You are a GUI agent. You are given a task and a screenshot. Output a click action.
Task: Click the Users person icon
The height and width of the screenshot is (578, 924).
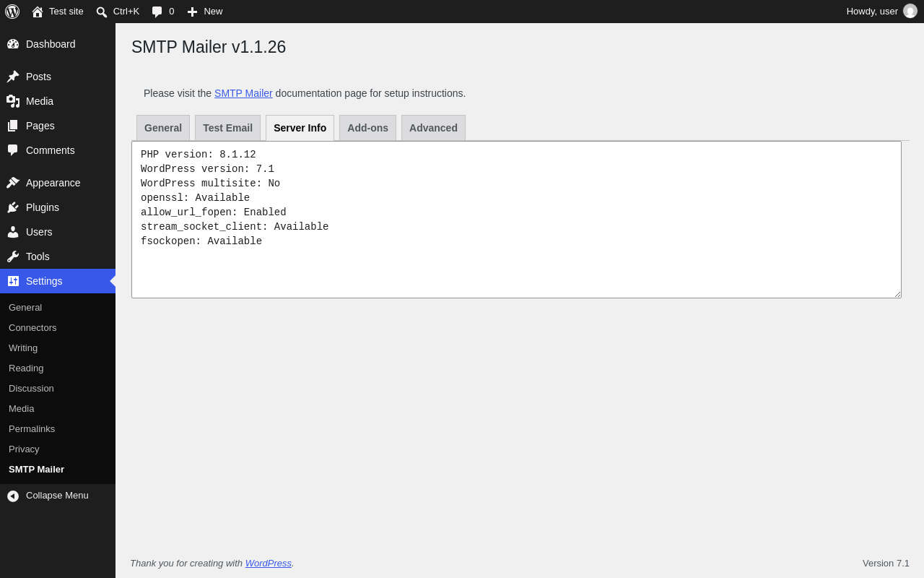pyautogui.click(x=13, y=232)
